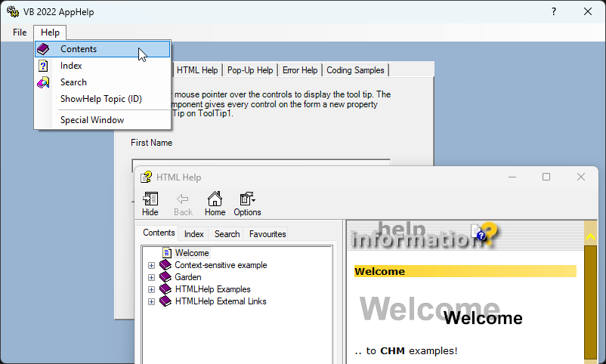Select Garden tree entry
The image size is (606, 364).
point(188,277)
